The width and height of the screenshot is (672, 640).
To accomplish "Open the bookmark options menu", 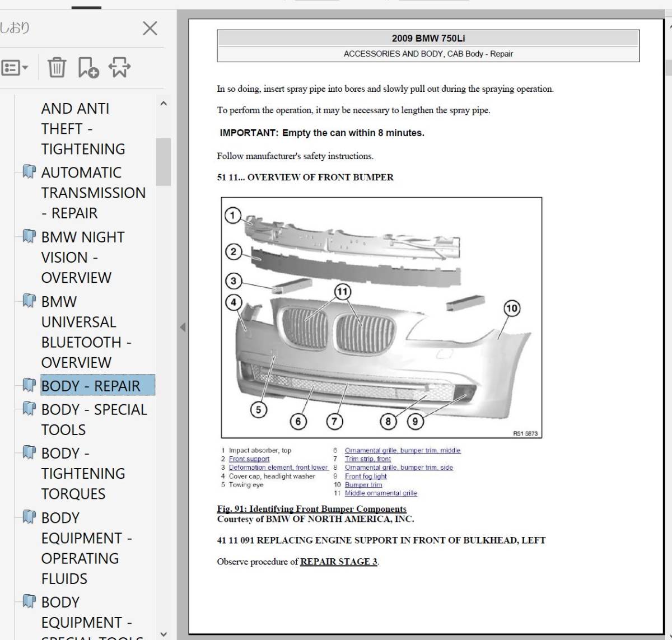I will [15, 68].
